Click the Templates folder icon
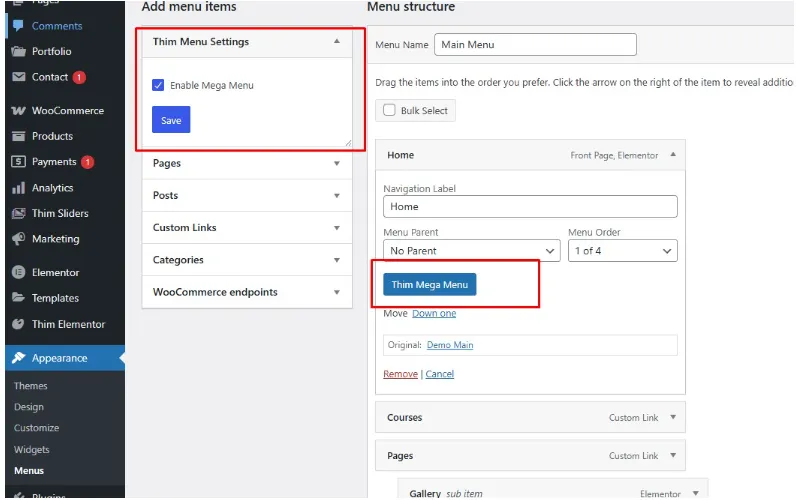Screen dimensions: 797x500 point(18,298)
